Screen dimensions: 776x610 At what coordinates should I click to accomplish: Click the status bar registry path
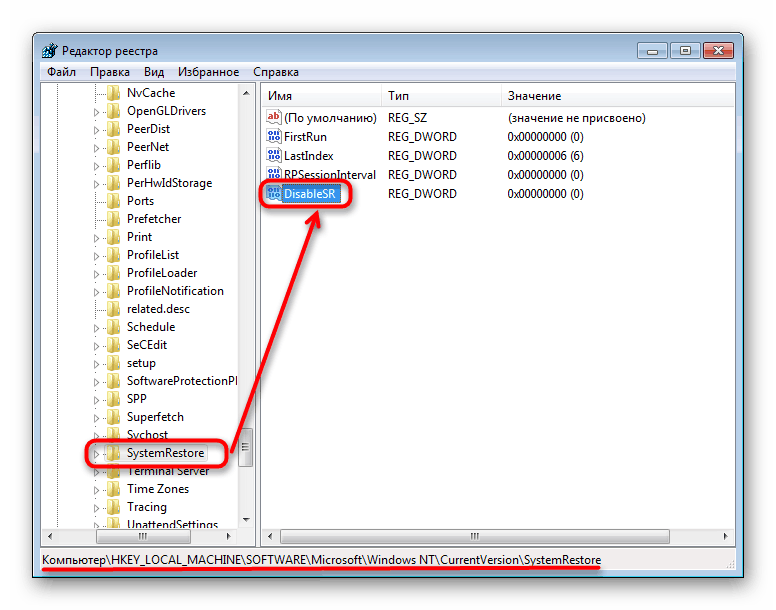click(322, 560)
